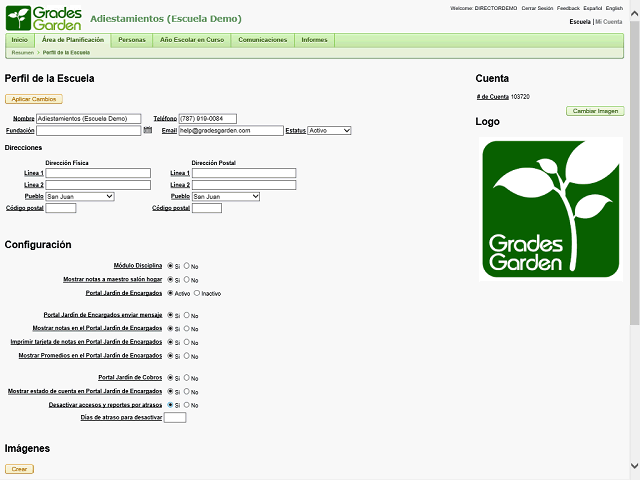This screenshot has width=640, height=480.
Task: Expand the Pueblo dropdown under Dirección Física
Action: tap(80, 197)
